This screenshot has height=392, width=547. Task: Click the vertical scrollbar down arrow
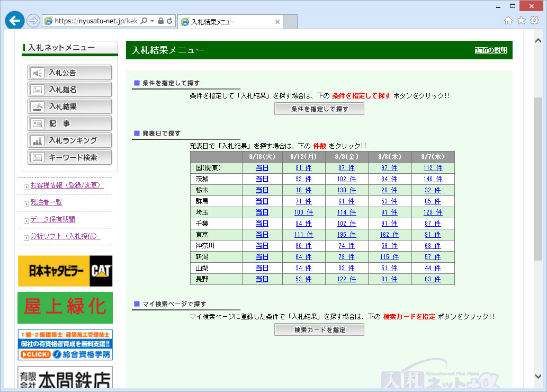[x=539, y=376]
